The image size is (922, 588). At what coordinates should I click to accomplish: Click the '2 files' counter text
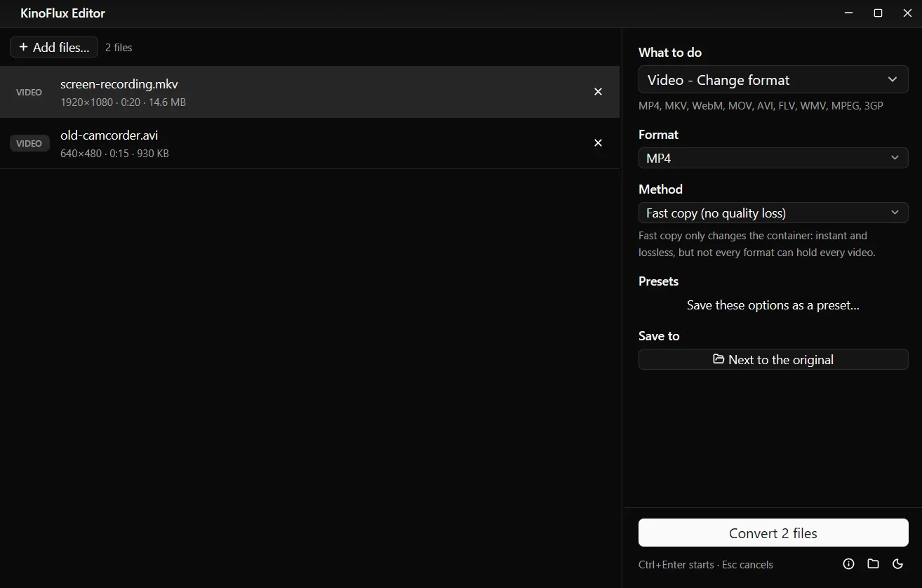pos(119,48)
